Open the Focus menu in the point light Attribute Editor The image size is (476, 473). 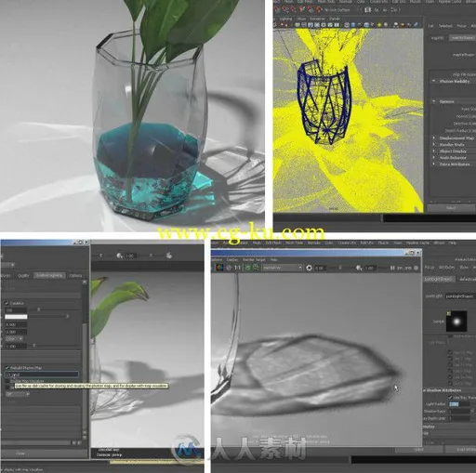point(430,267)
